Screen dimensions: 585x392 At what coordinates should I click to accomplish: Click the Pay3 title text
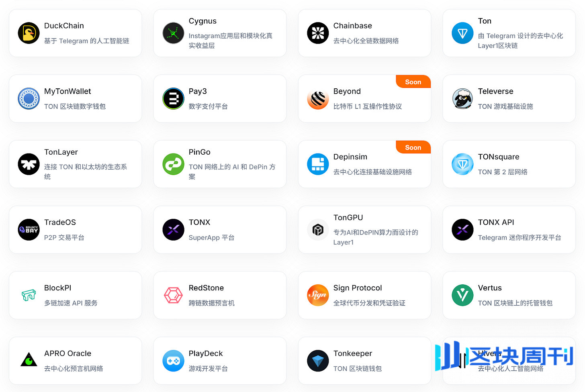click(198, 91)
